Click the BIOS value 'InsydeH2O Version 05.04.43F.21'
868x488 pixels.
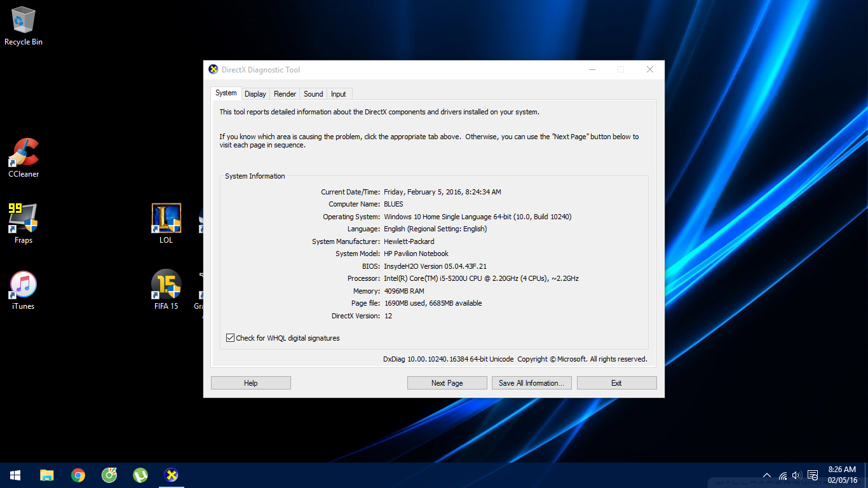coord(435,266)
